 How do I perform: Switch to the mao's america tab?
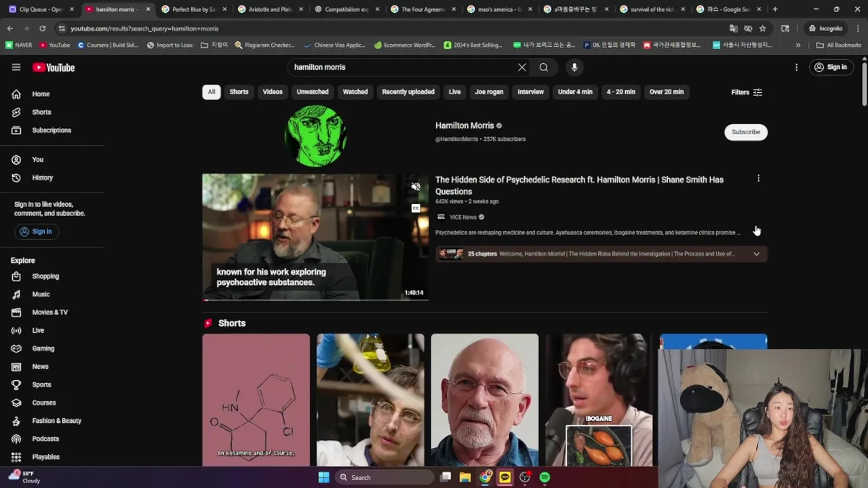click(x=499, y=9)
